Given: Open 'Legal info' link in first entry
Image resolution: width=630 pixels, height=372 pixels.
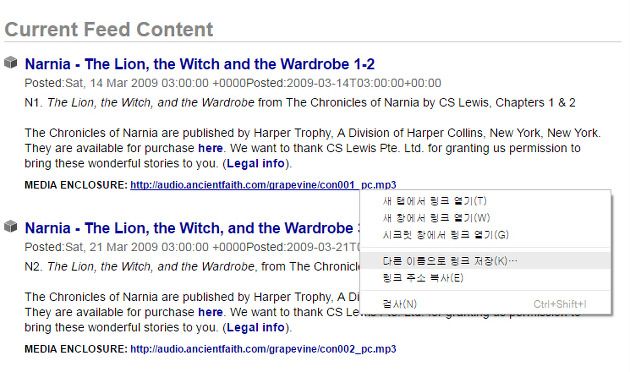Looking at the screenshot, I should point(256,164).
